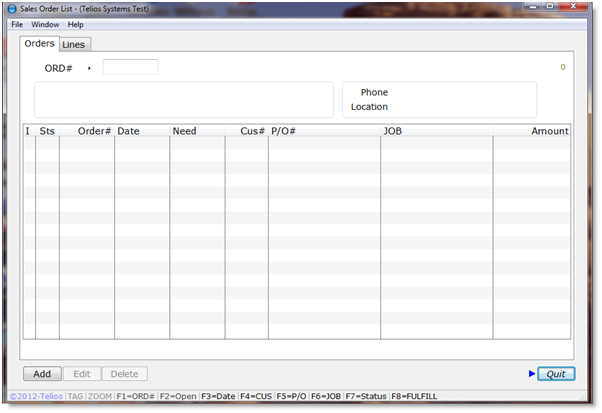Click the ZOOM indicator in status bar
The height and width of the screenshot is (413, 602).
[100, 397]
